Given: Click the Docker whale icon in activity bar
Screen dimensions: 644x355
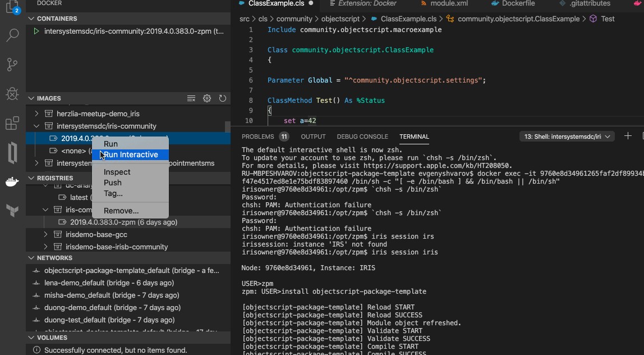Looking at the screenshot, I should [x=12, y=181].
